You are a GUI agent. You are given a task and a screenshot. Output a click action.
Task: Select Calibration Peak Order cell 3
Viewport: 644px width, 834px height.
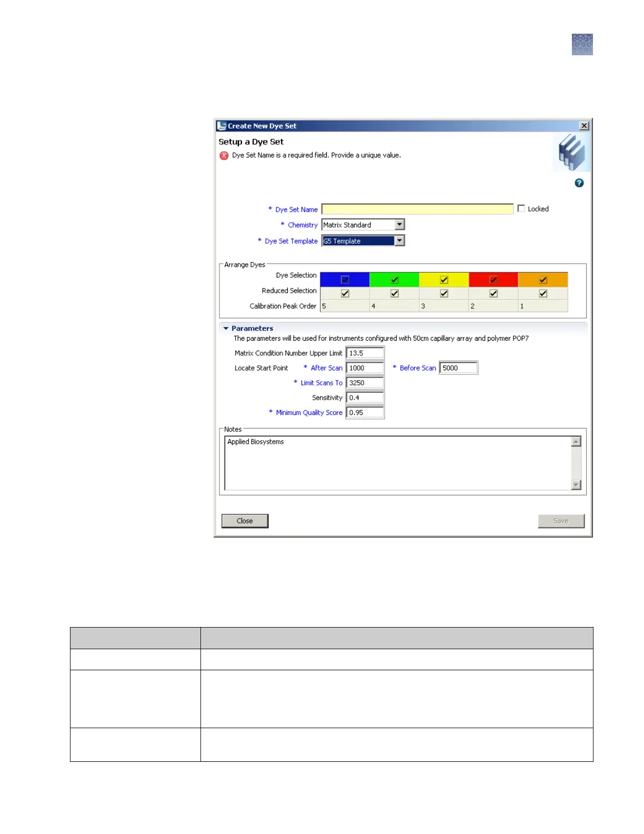point(444,306)
